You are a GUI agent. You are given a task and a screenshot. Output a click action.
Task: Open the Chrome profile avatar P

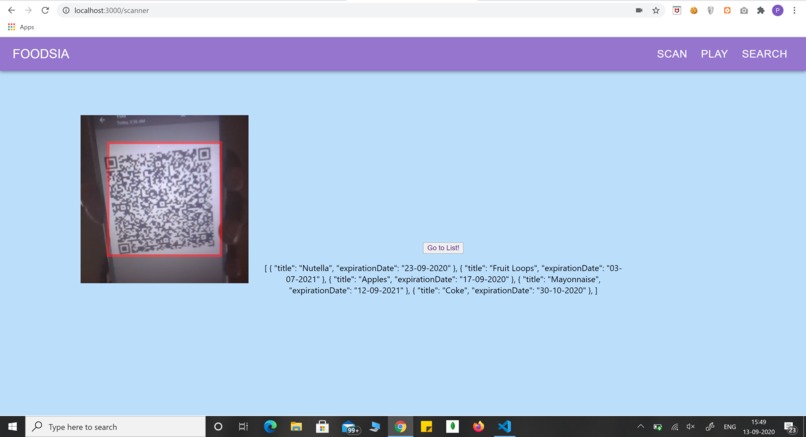778,10
